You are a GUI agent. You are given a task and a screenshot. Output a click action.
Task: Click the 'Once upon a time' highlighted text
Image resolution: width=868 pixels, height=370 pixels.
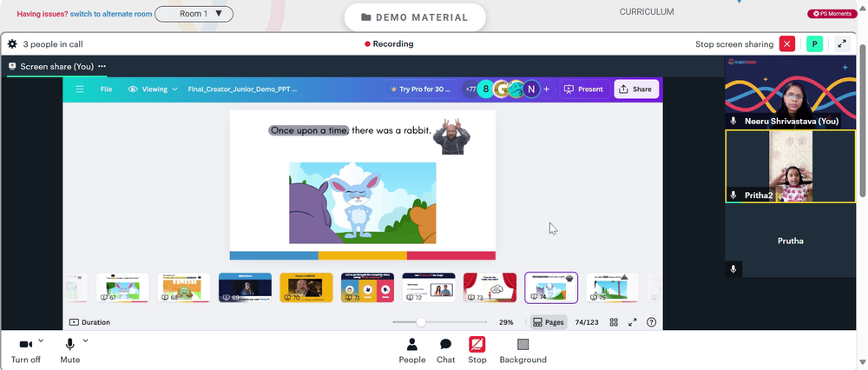tap(309, 131)
